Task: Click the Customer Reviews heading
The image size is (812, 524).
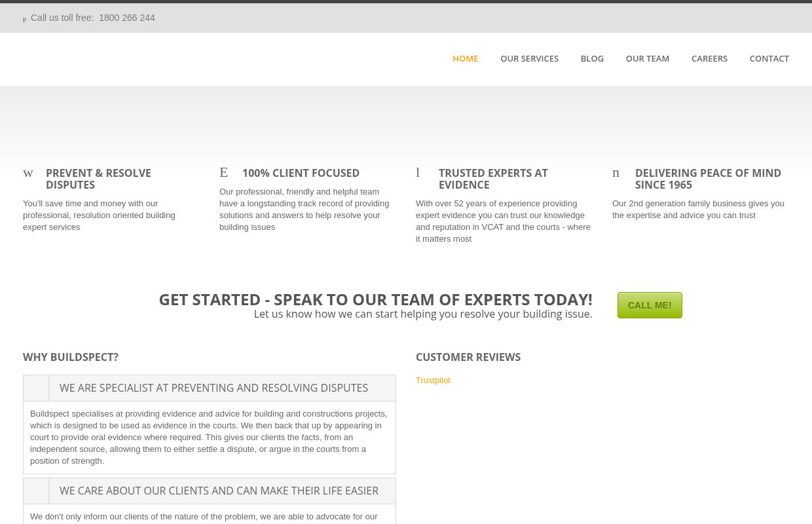Action: tap(468, 357)
